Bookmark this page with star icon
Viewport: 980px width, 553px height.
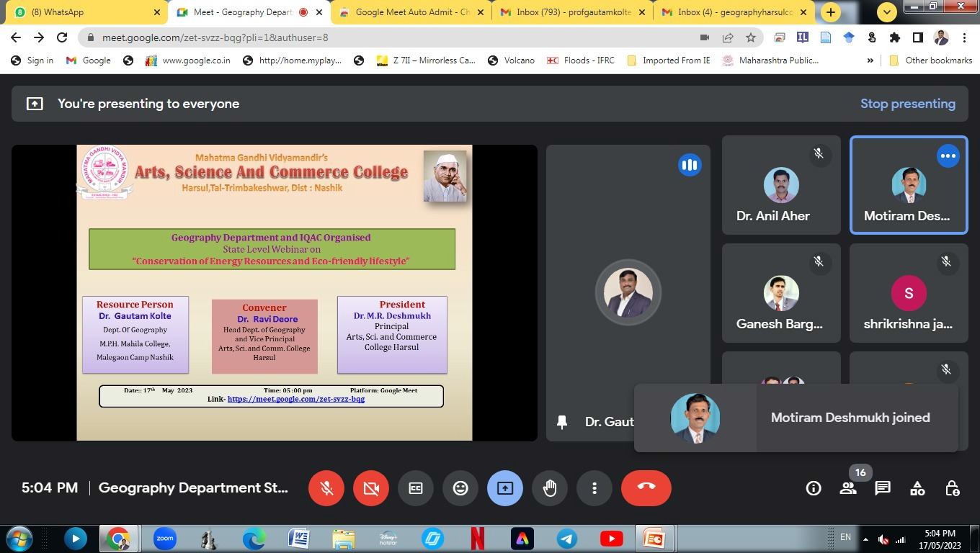(x=751, y=37)
